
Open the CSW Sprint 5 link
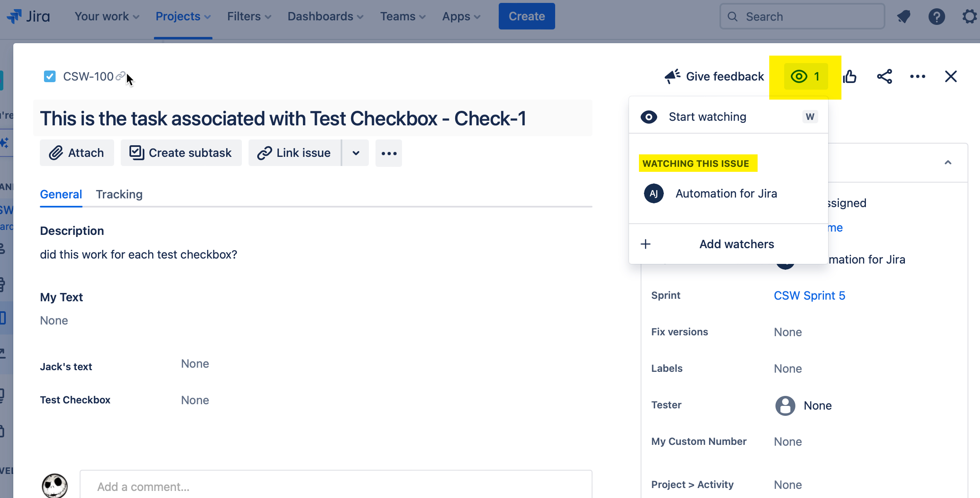coord(809,295)
